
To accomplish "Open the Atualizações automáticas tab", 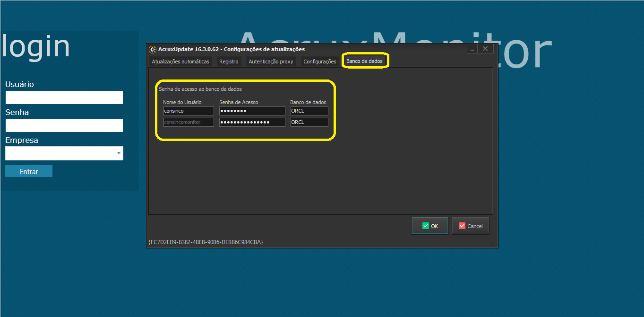I will coord(180,62).
